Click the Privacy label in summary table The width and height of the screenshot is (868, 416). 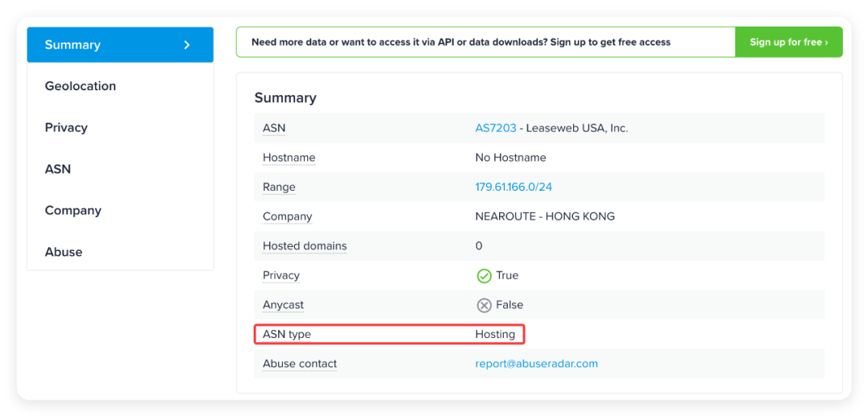pos(280,275)
